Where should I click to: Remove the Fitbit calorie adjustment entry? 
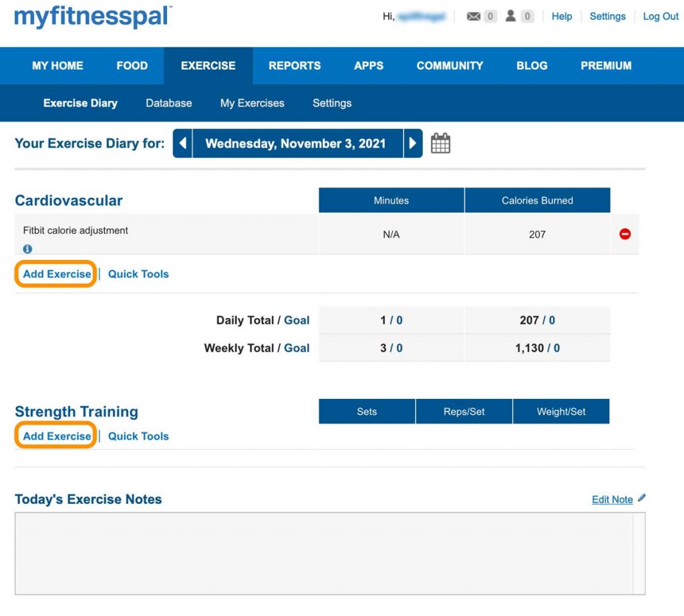tap(625, 234)
